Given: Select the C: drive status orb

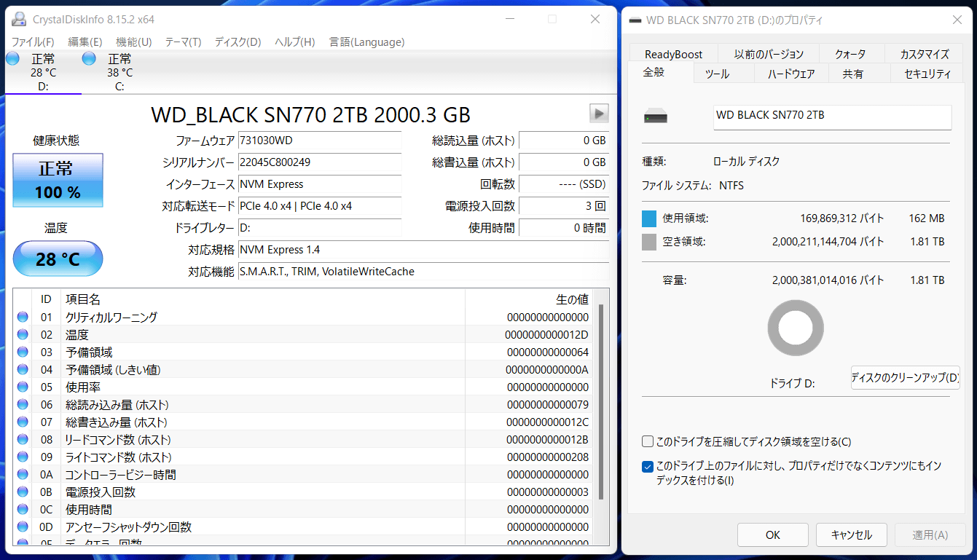Looking at the screenshot, I should pyautogui.click(x=89, y=59).
